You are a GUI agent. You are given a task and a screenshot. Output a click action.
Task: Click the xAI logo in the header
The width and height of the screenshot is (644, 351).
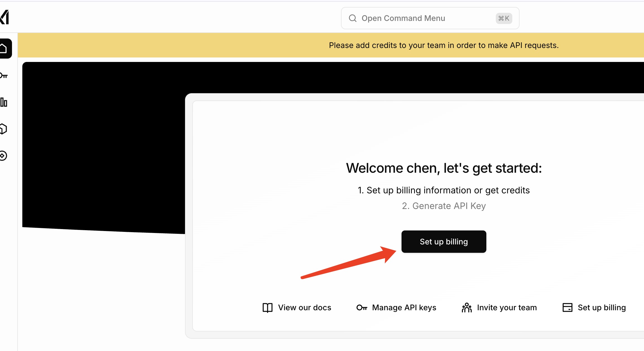coord(4,17)
